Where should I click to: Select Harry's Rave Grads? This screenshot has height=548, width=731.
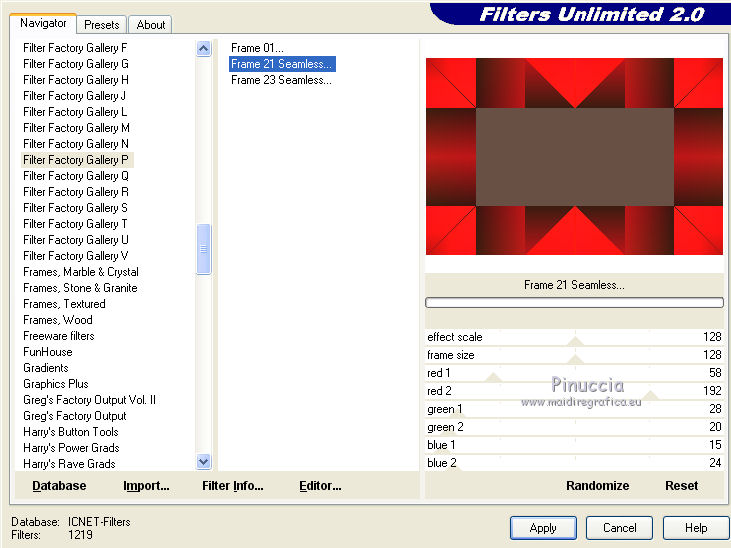pos(69,464)
